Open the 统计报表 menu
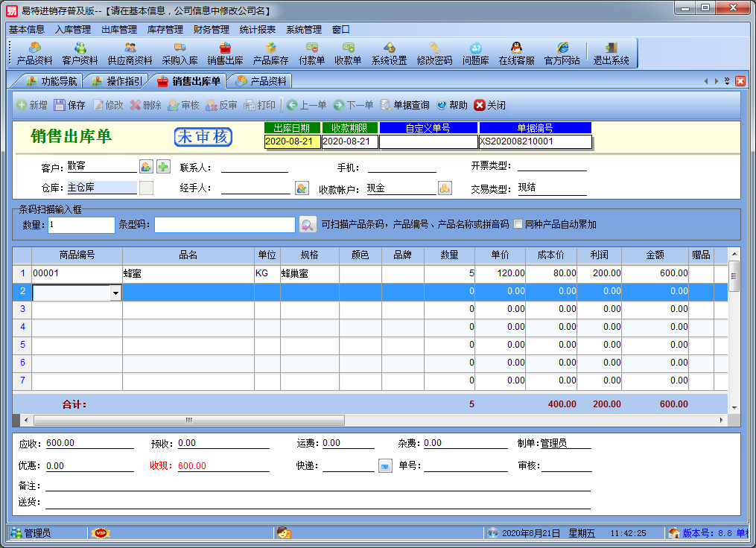This screenshot has height=548, width=756. click(257, 30)
